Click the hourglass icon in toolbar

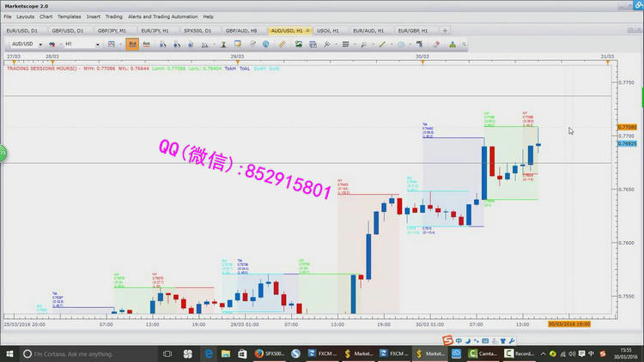point(225,44)
